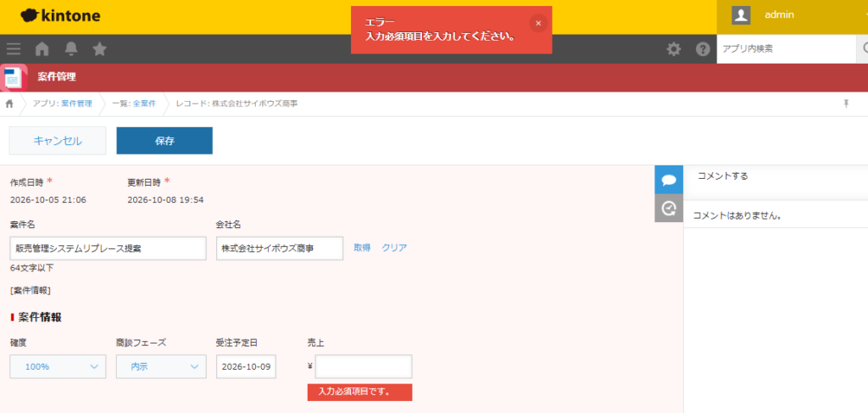Click the キャンセル button

[x=58, y=141]
